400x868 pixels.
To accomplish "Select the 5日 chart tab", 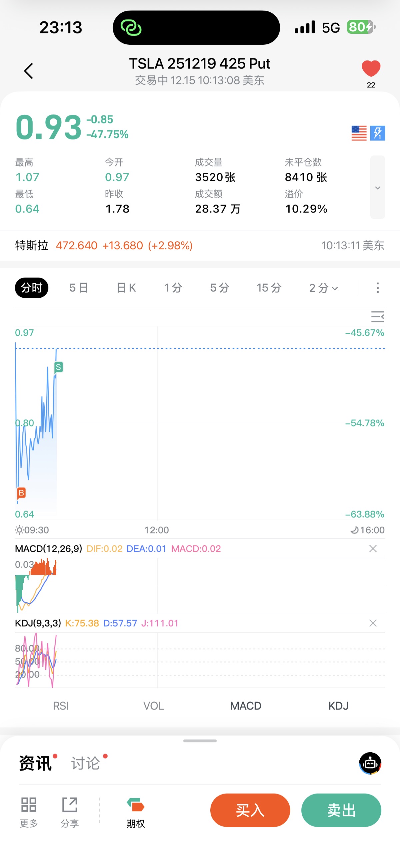I will pyautogui.click(x=79, y=288).
